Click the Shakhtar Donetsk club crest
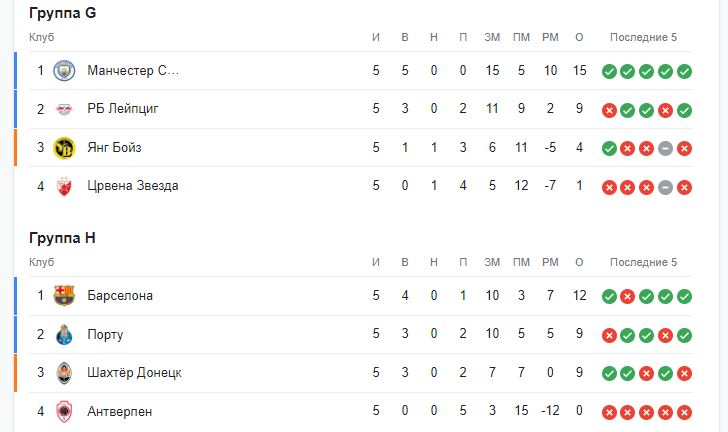This screenshot has width=728, height=432. 64,373
